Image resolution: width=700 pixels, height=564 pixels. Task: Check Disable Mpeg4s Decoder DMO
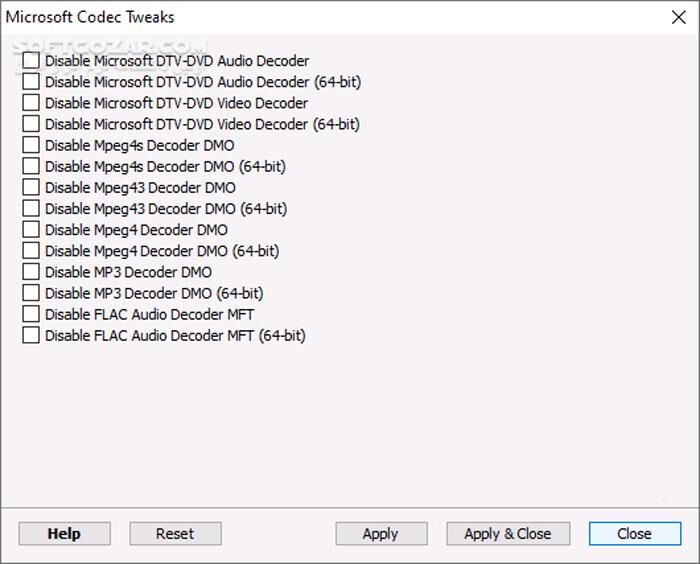pyautogui.click(x=31, y=145)
